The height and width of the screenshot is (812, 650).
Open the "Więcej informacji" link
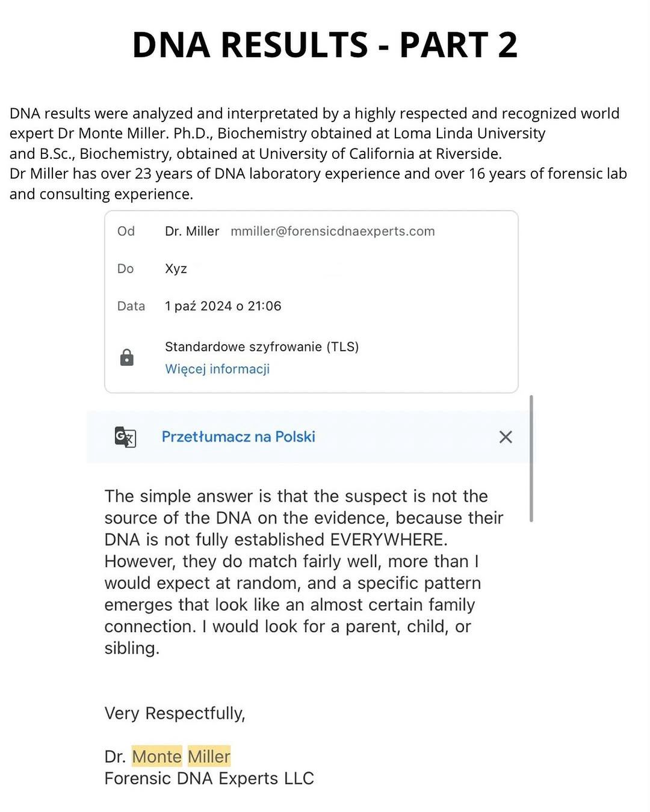(217, 369)
